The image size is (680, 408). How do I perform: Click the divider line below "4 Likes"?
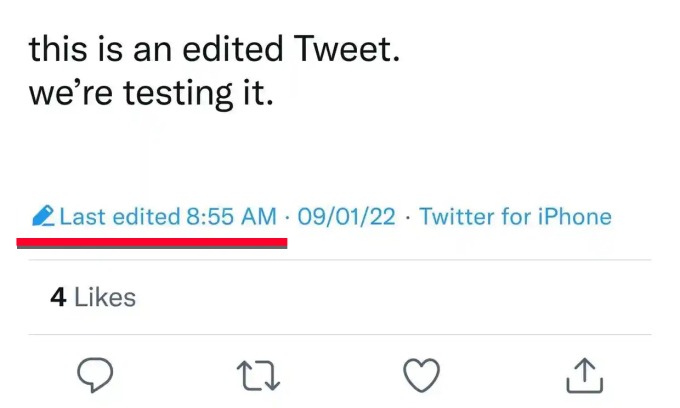(x=340, y=334)
